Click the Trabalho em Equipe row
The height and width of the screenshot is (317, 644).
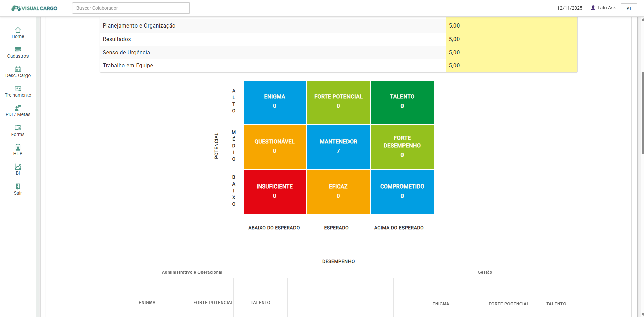272,66
